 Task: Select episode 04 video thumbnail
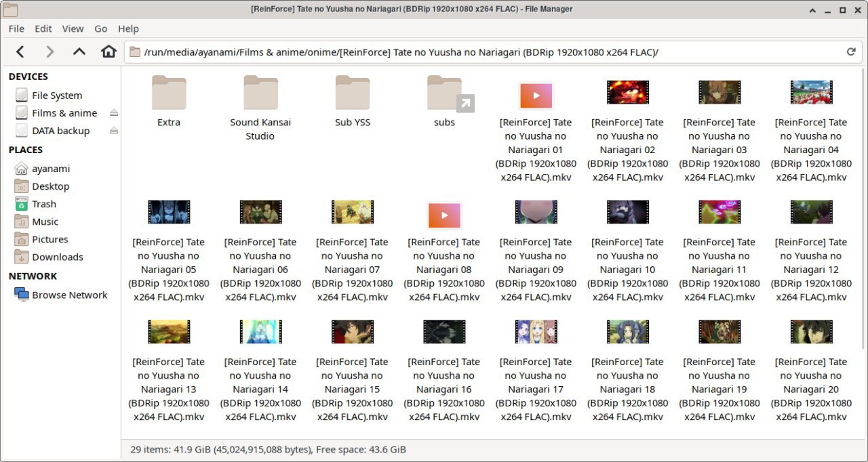click(812, 92)
